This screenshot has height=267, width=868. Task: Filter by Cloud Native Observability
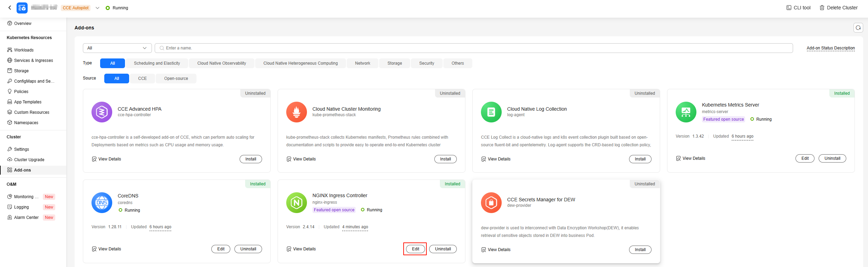point(222,63)
